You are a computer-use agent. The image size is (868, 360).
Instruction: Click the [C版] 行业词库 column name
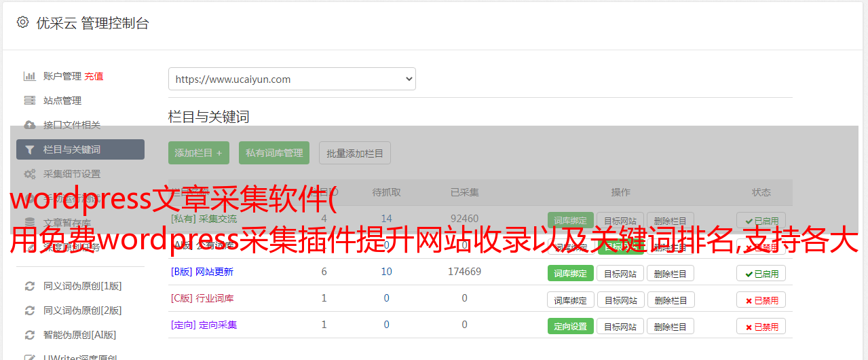[202, 298]
